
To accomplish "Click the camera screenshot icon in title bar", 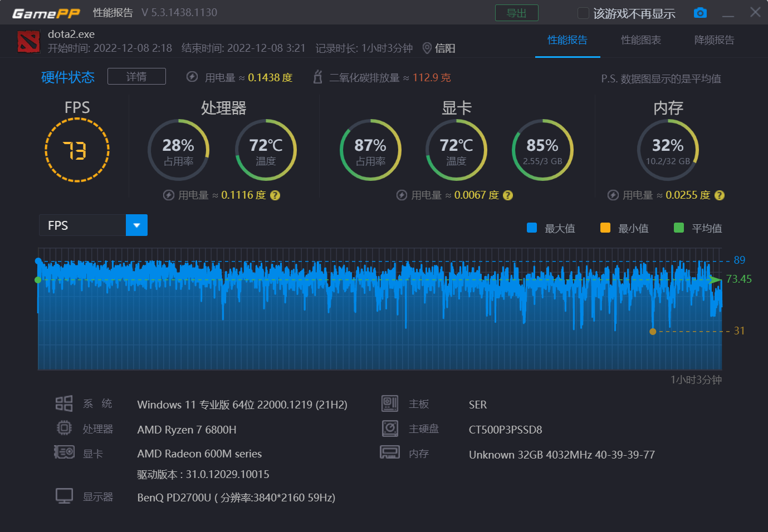I will [x=700, y=12].
